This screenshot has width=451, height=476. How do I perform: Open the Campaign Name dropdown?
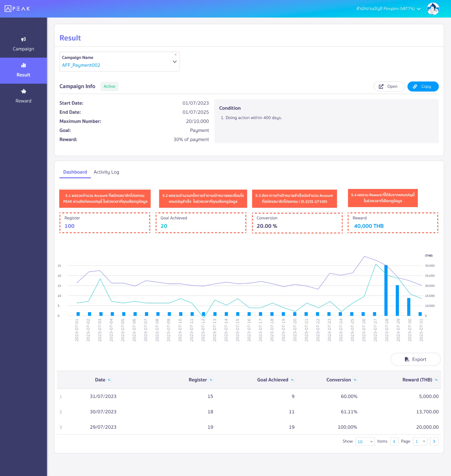point(119,62)
